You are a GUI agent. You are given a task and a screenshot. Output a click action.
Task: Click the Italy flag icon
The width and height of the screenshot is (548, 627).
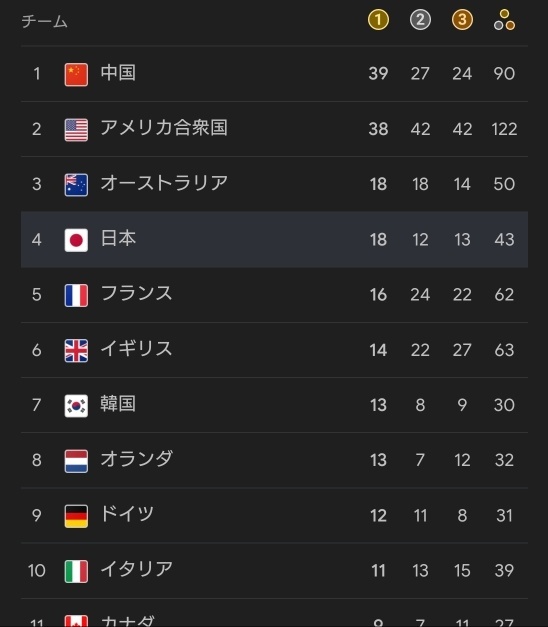76,571
